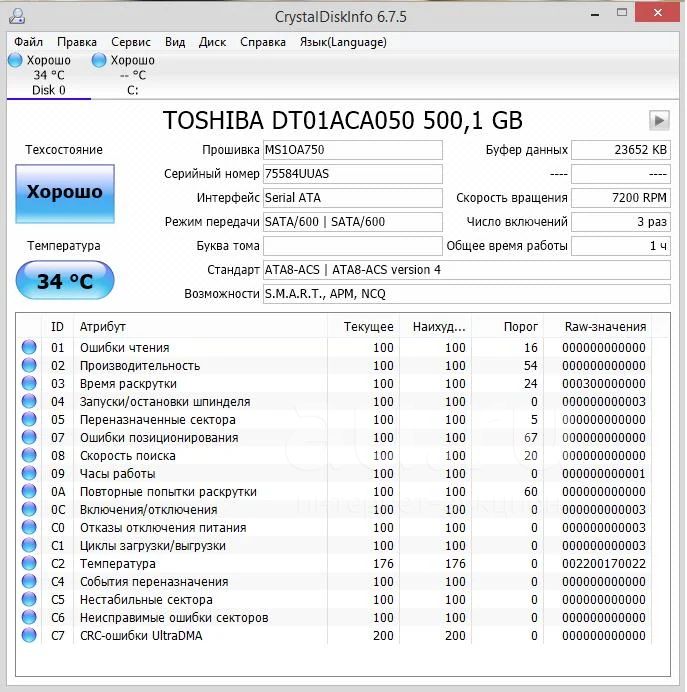Viewport: 687px width, 692px height.
Task: Click the Общее время работы value 1 ч
Action: [x=621, y=246]
